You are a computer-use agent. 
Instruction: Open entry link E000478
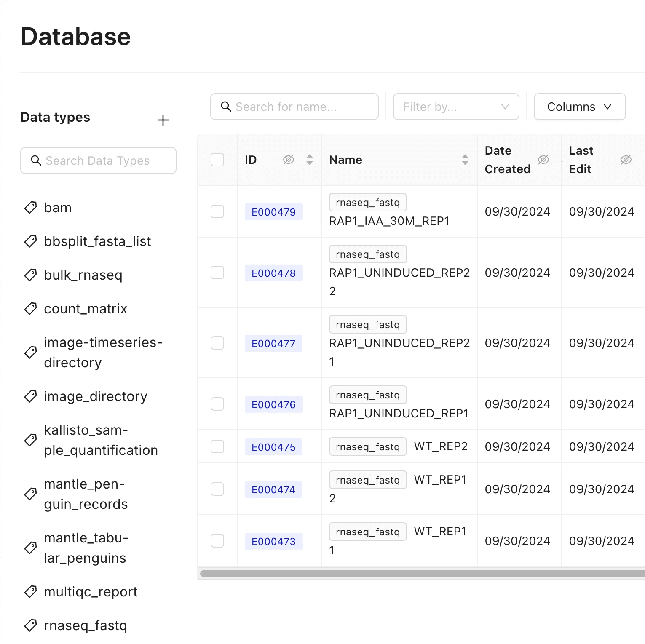pos(274,273)
